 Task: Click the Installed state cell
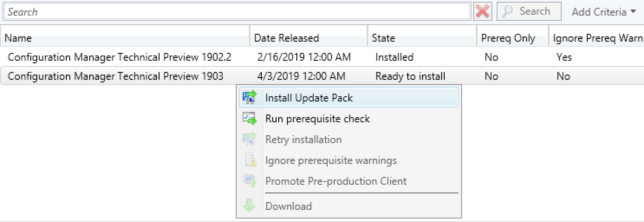tap(394, 57)
